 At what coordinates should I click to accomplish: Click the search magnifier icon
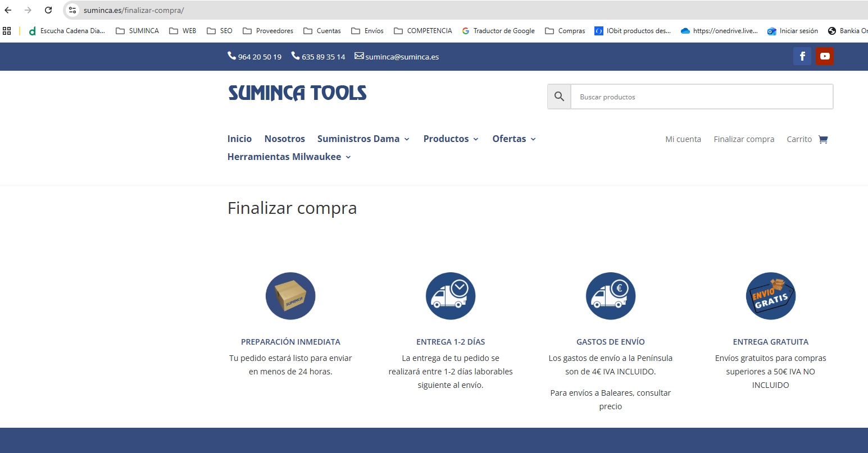click(x=559, y=97)
